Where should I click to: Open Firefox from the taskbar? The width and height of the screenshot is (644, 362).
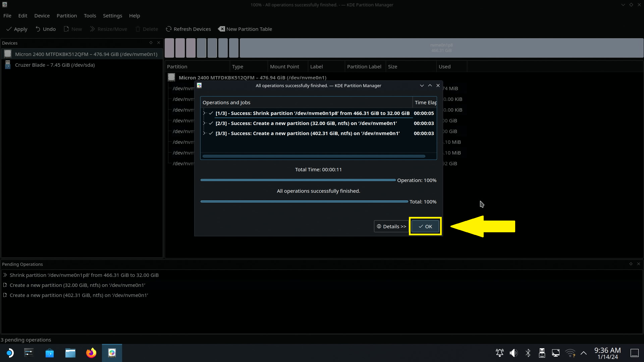coord(91,353)
